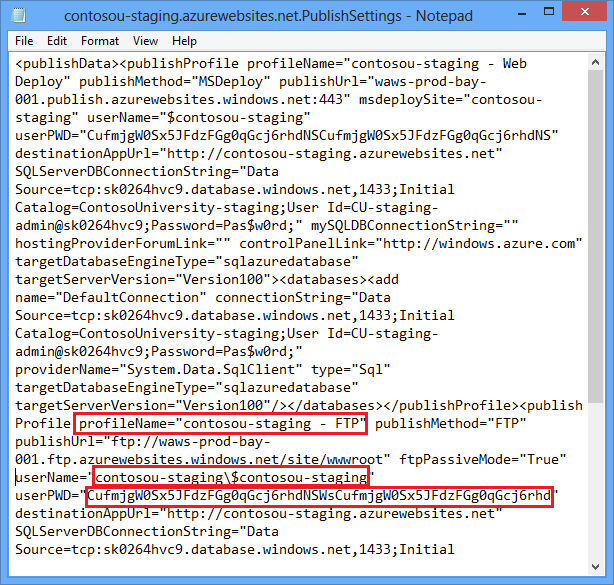The height and width of the screenshot is (585, 614).
Task: Click the text <publishData> at the start
Action: pyautogui.click(x=67, y=63)
